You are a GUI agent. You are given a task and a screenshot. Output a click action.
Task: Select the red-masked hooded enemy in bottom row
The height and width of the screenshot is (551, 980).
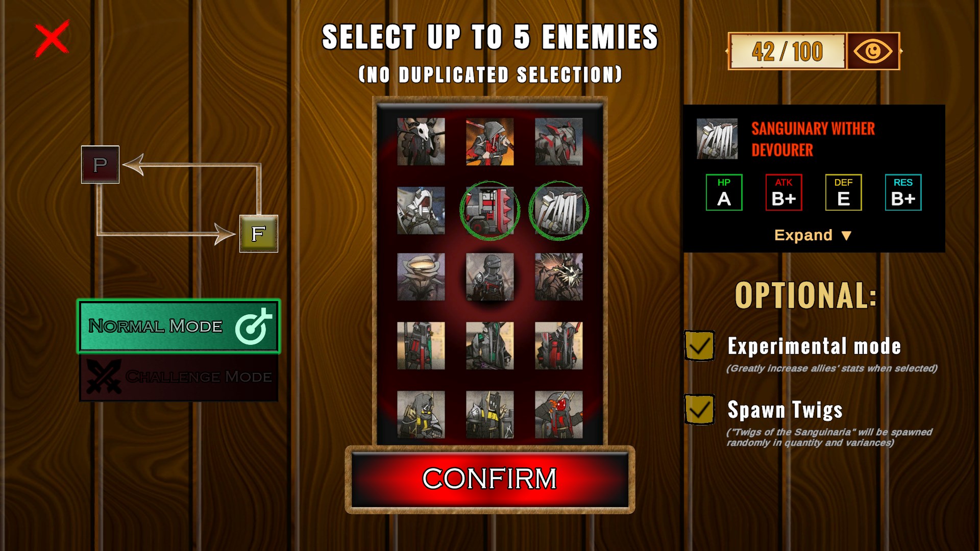559,415
